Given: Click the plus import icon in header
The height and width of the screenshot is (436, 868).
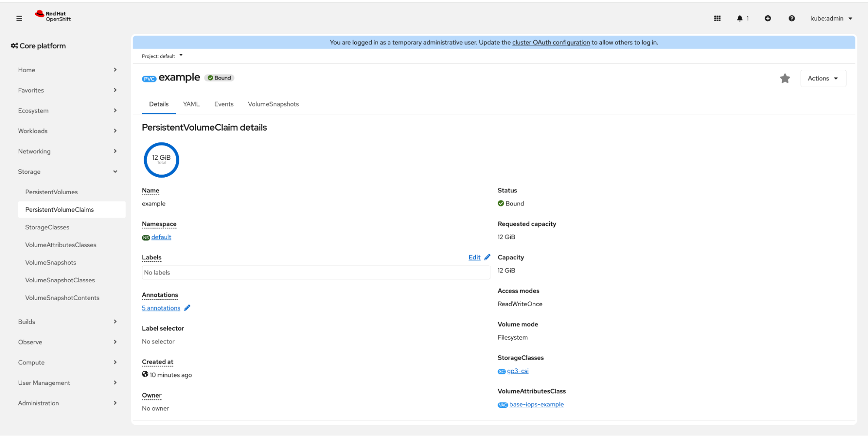Looking at the screenshot, I should click(768, 18).
